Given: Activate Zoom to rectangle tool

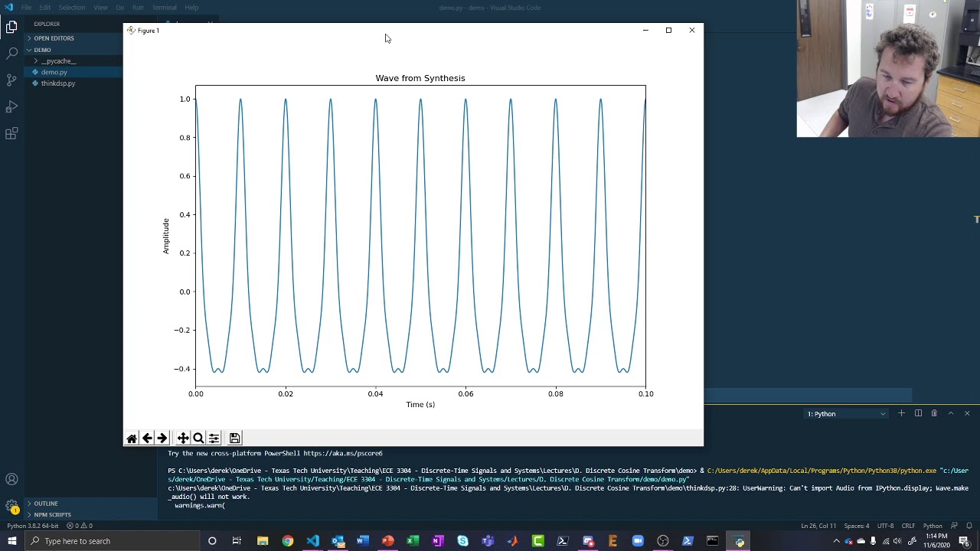Looking at the screenshot, I should tap(198, 439).
